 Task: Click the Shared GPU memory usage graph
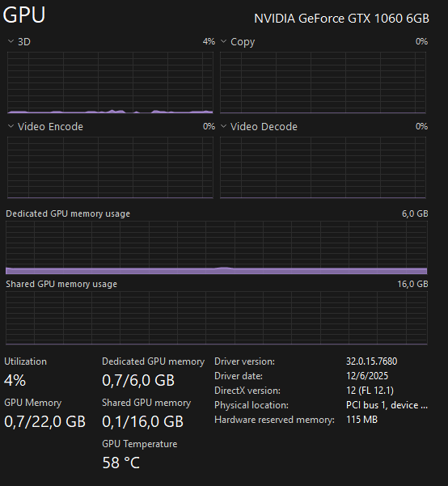pyautogui.click(x=217, y=318)
